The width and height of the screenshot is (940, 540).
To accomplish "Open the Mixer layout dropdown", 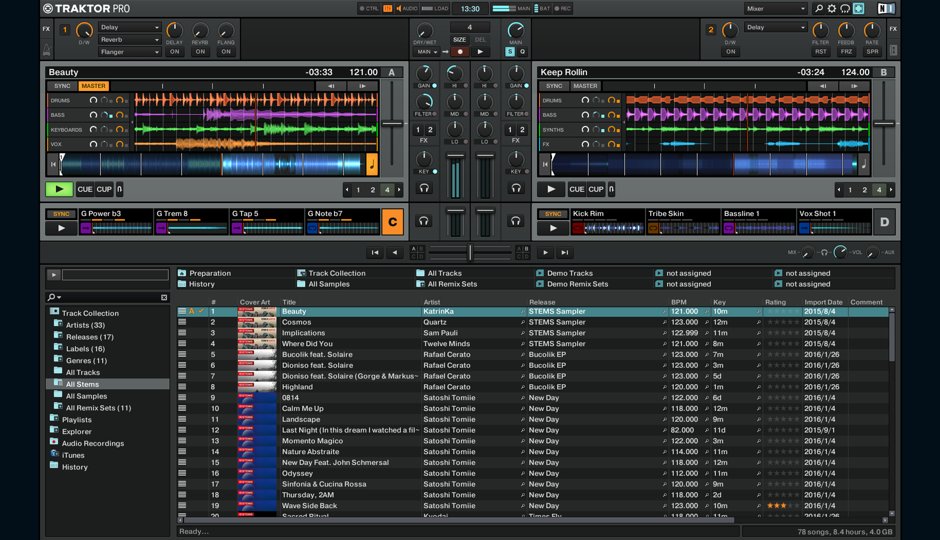I will pos(775,8).
